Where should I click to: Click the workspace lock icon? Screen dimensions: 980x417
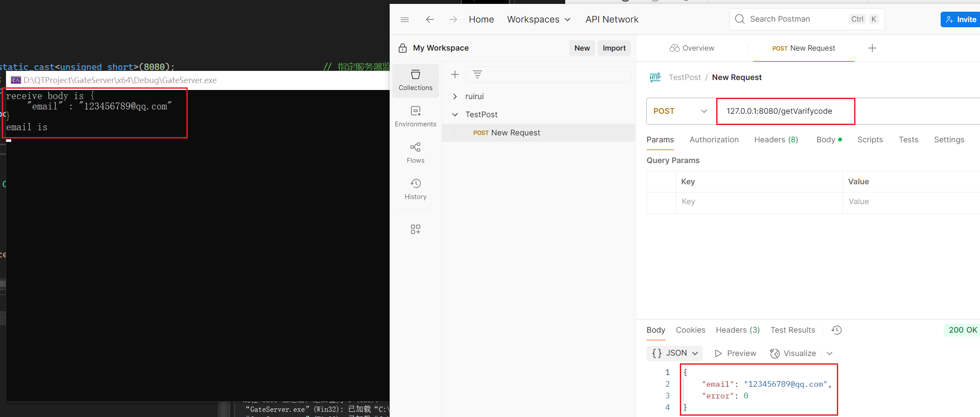pyautogui.click(x=403, y=48)
